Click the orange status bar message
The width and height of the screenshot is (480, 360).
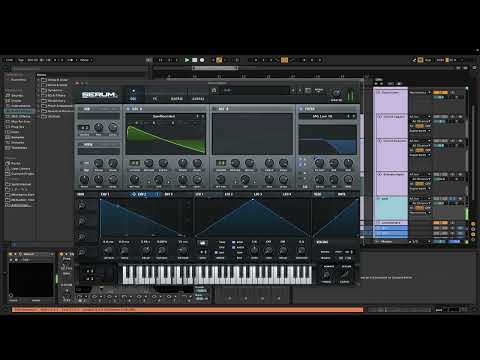[187, 310]
